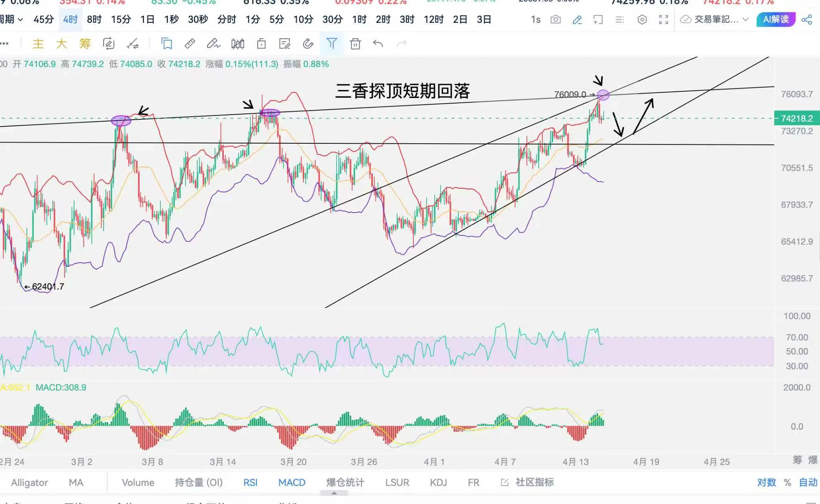Select the 15分 timeframe tab
Viewport: 820px width, 504px height.
click(121, 19)
